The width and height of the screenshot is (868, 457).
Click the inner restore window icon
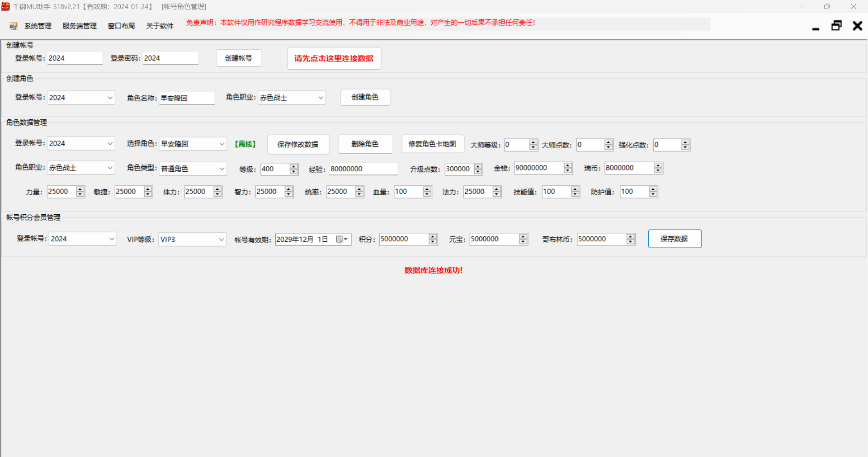[x=836, y=26]
